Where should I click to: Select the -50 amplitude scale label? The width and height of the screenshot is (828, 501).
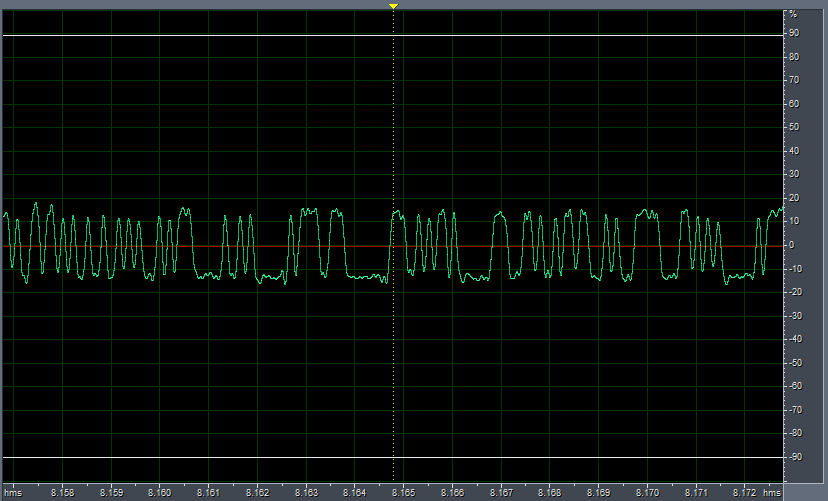click(x=795, y=363)
